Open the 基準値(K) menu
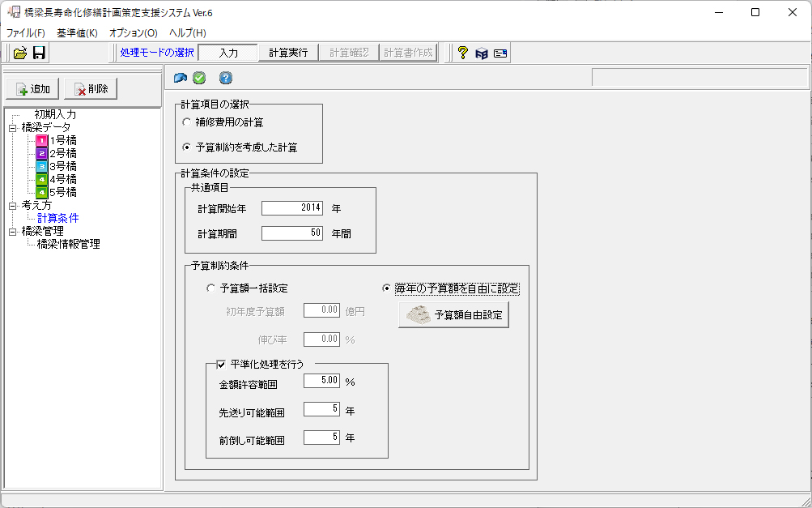Image resolution: width=812 pixels, height=508 pixels. (77, 33)
